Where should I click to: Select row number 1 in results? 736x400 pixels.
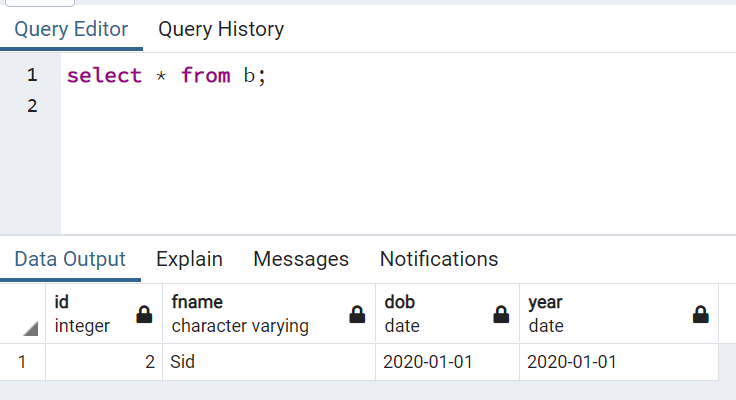(22, 362)
